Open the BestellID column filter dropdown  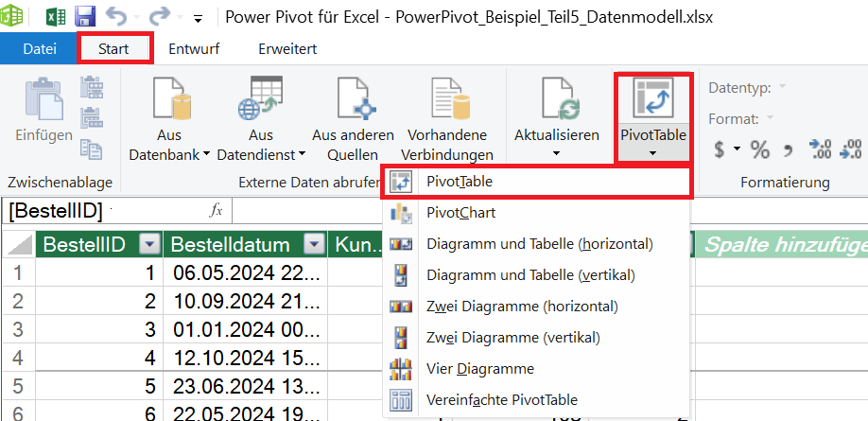[x=150, y=244]
